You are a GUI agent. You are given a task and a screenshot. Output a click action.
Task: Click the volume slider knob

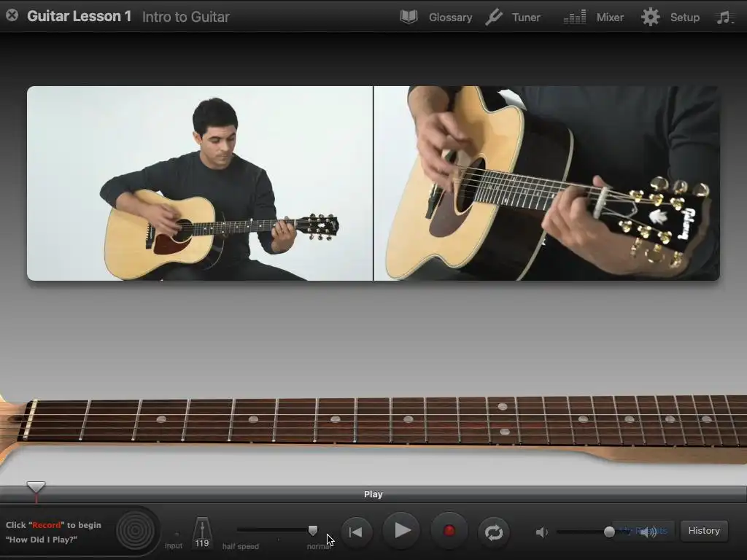tap(609, 532)
